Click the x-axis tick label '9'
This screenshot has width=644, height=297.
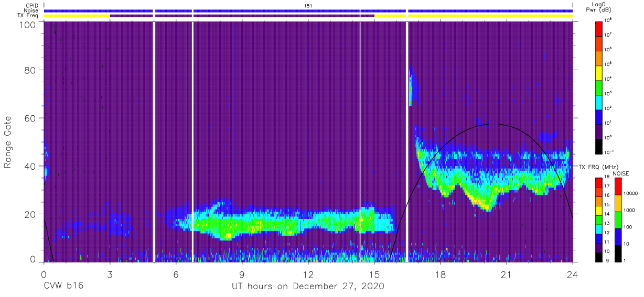(x=242, y=274)
